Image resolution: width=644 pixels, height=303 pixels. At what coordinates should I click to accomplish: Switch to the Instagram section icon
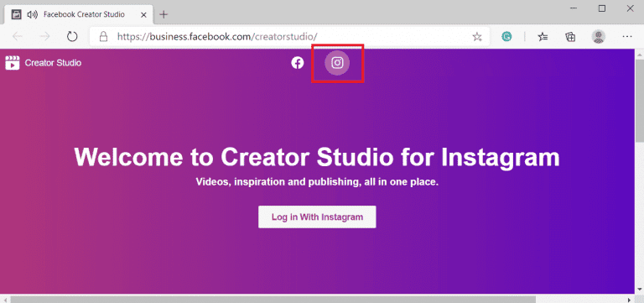[x=337, y=63]
